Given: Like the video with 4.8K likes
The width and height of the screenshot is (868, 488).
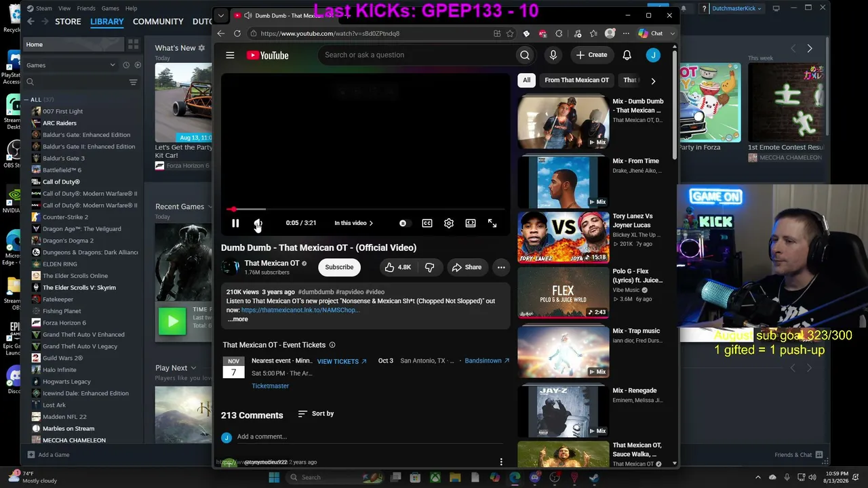Looking at the screenshot, I should coord(398,267).
